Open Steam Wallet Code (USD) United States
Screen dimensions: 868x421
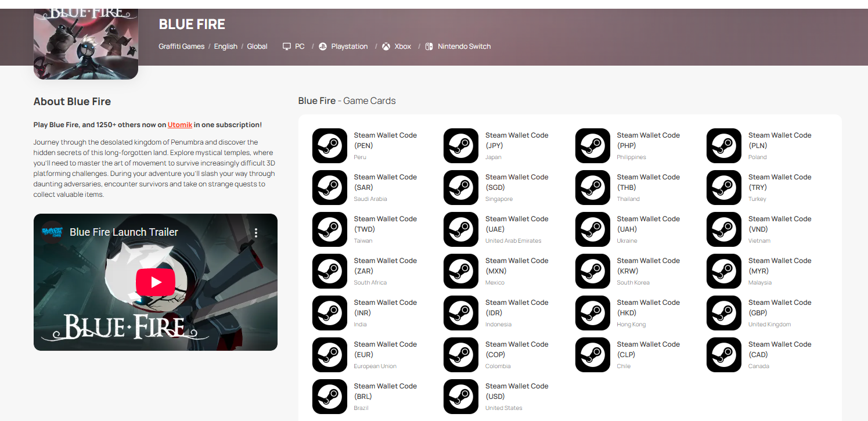[x=503, y=397]
